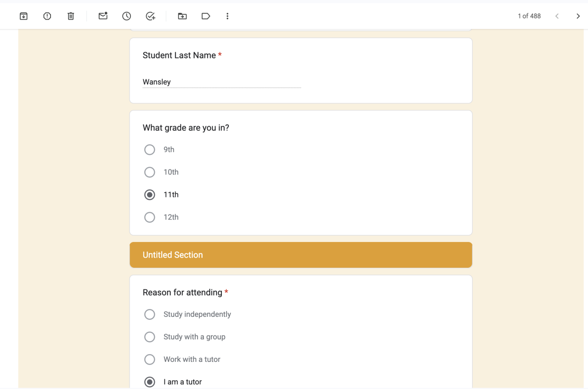Screen dimensions: 588x389
Task: Select Work with a tutor option
Action: pos(150,360)
